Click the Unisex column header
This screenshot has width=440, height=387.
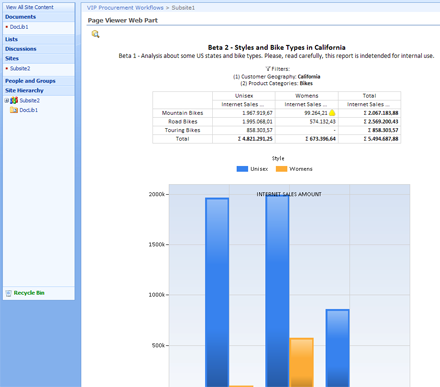[x=244, y=96]
